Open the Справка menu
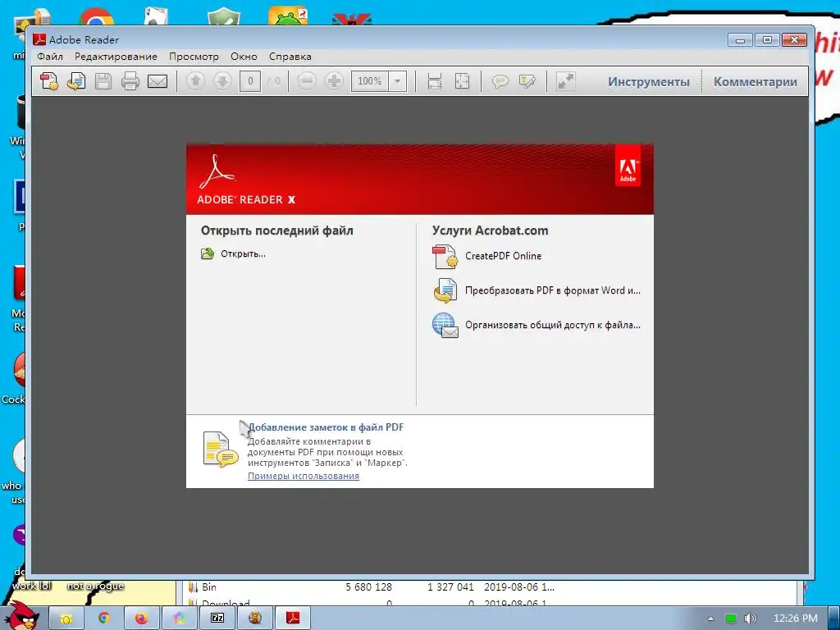 pyautogui.click(x=290, y=57)
